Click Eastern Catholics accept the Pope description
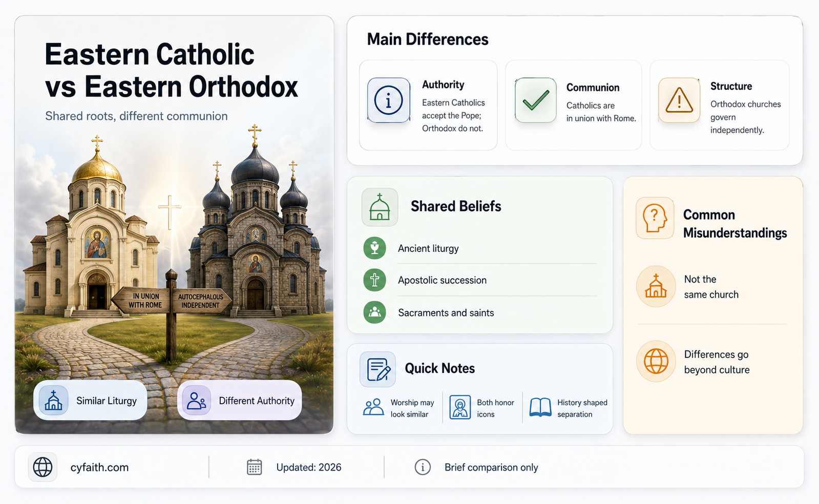 pos(453,115)
